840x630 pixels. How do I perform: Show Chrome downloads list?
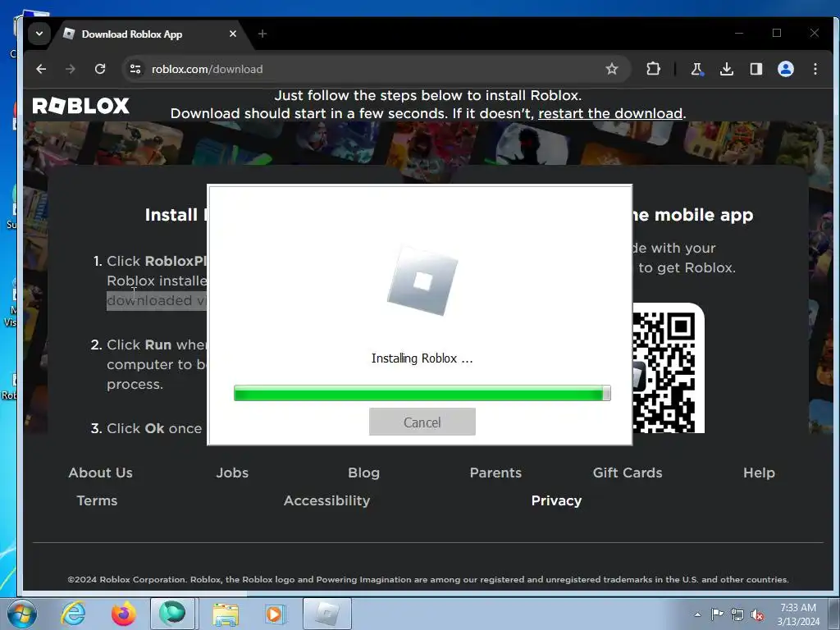click(x=727, y=69)
